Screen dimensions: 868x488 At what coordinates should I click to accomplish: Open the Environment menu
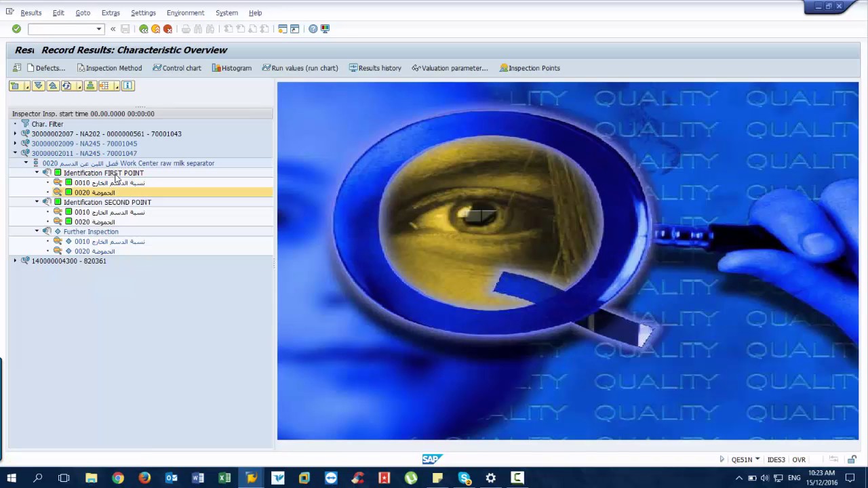point(185,13)
